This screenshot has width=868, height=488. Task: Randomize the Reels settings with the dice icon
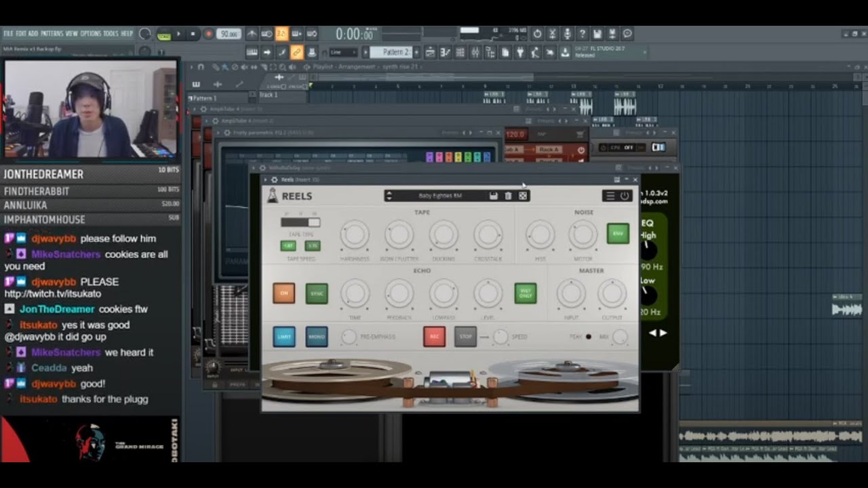pyautogui.click(x=523, y=196)
